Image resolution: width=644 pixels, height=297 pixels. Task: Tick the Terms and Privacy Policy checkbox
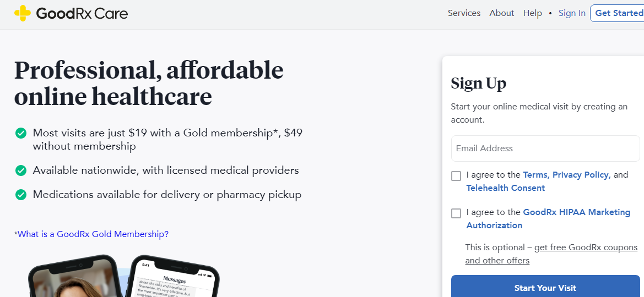coord(456,176)
